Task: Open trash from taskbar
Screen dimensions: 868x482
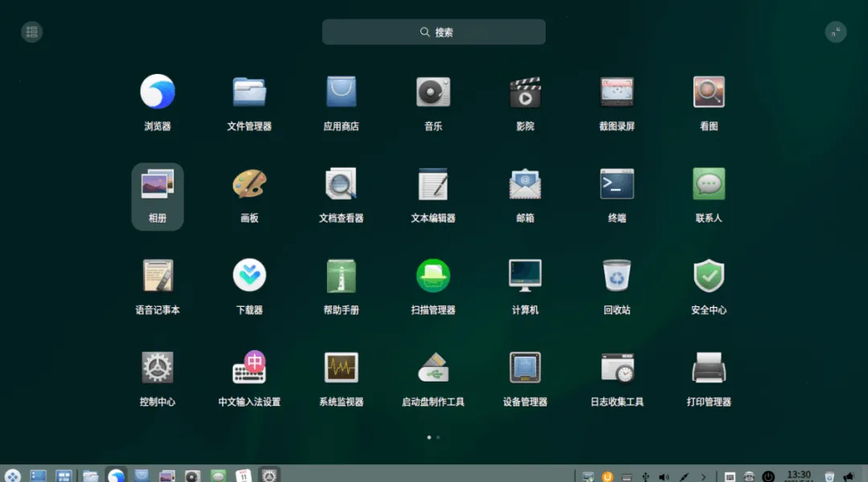Action: pyautogui.click(x=829, y=476)
